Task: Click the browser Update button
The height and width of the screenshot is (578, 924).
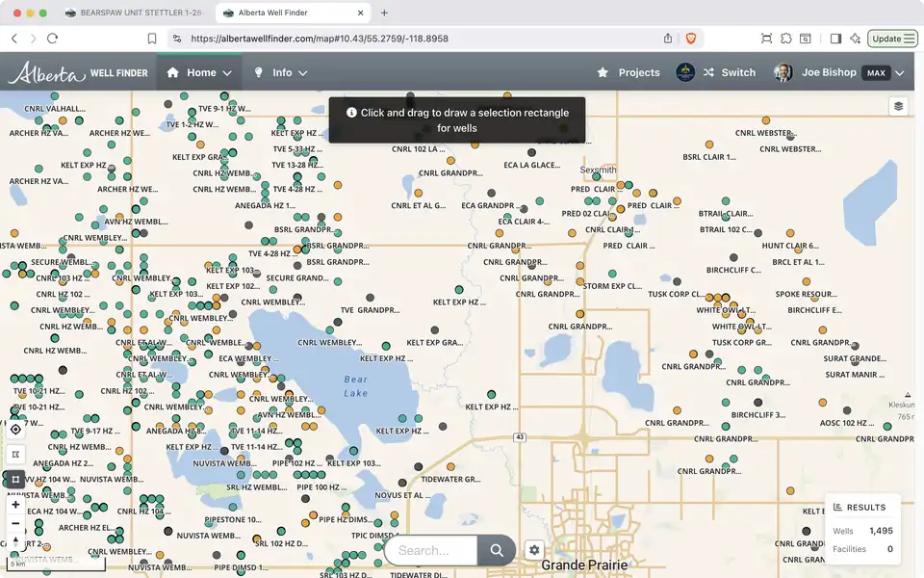Action: click(x=893, y=39)
